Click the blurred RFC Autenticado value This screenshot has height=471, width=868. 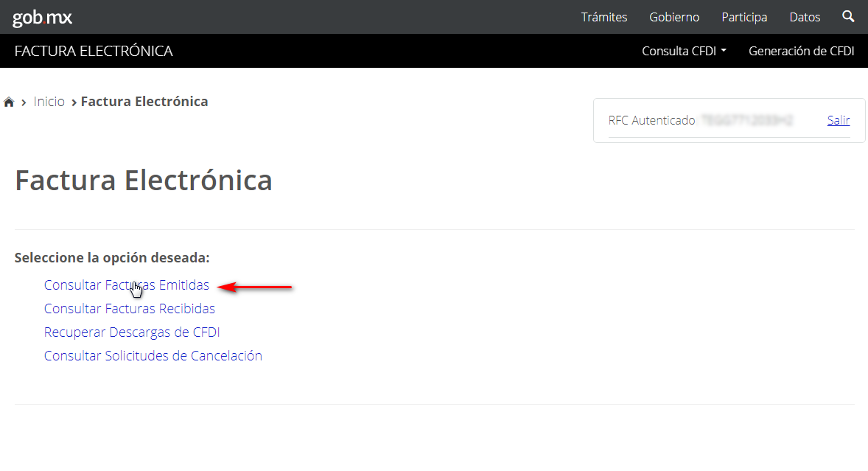pos(747,120)
